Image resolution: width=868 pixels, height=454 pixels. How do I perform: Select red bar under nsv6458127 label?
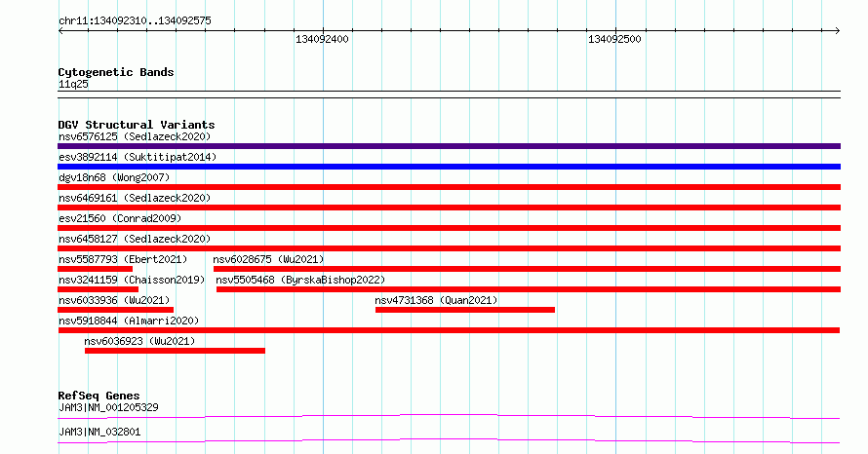tap(449, 248)
